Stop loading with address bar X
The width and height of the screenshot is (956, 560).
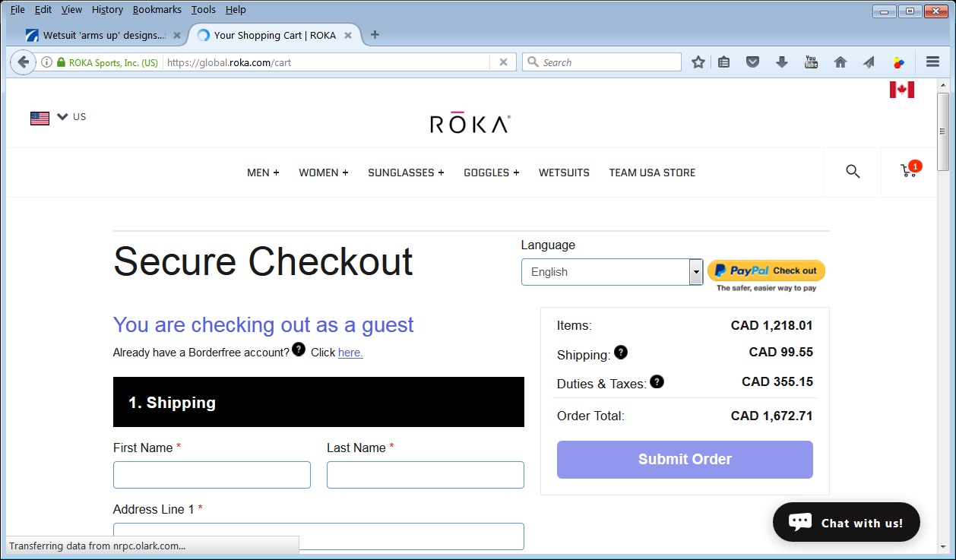503,62
